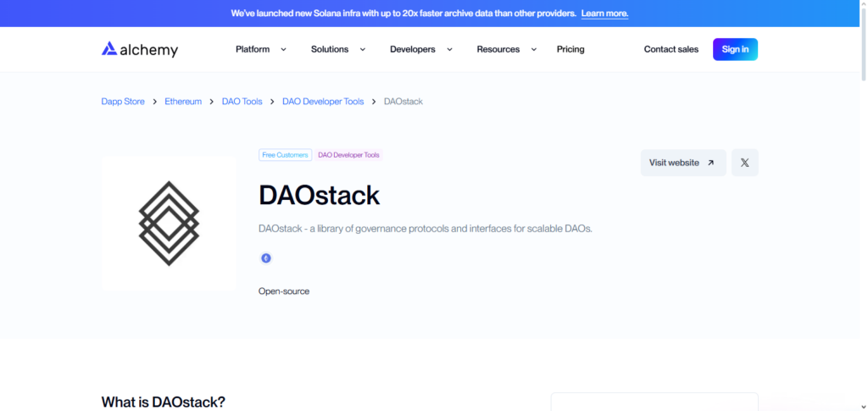Open the Platform nav item
Screen dimensions: 868x411
(x=253, y=49)
